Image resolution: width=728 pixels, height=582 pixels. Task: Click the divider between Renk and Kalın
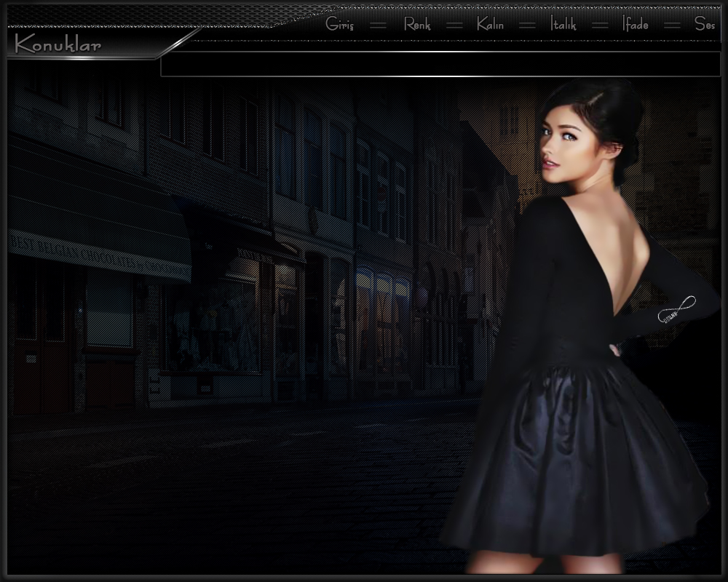click(x=454, y=25)
